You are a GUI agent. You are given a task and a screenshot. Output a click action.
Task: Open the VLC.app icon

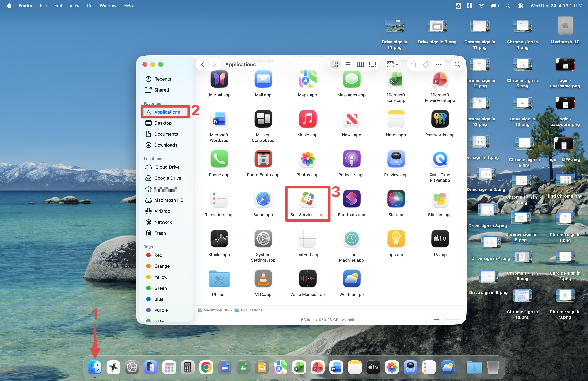pos(263,279)
